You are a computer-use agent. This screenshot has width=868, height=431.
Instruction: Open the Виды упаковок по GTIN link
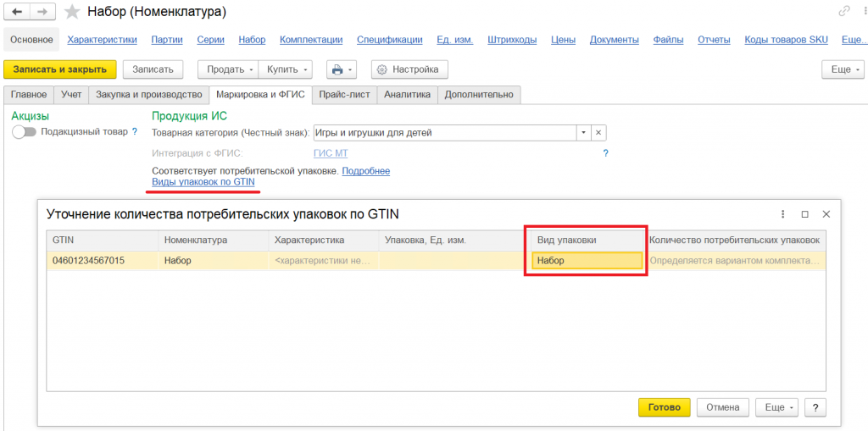(x=203, y=181)
